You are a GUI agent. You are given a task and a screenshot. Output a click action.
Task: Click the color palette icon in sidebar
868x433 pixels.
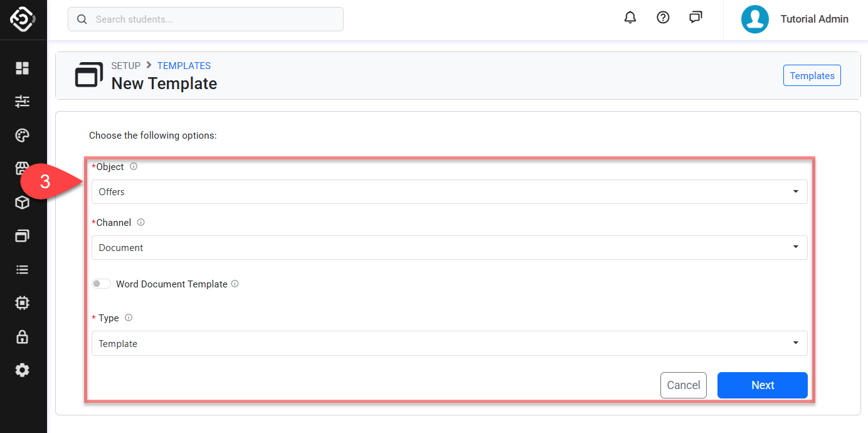[x=23, y=136]
